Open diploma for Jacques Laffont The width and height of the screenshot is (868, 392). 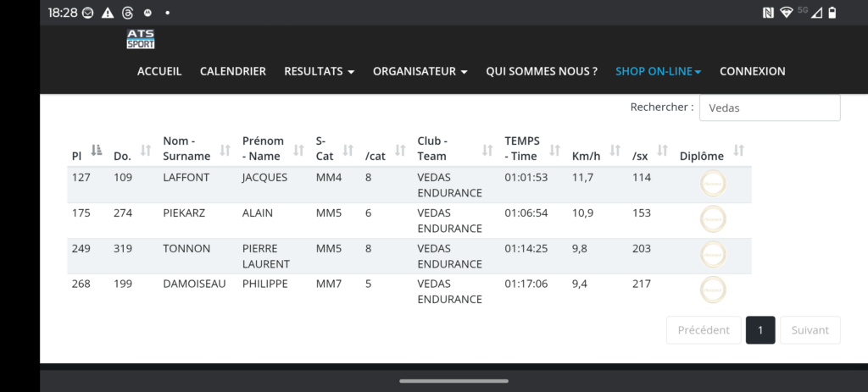coord(713,184)
